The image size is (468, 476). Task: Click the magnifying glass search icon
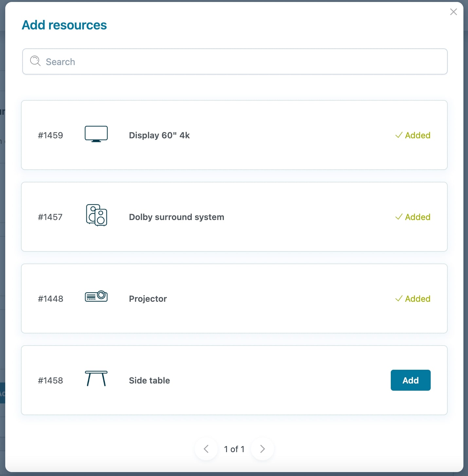pyautogui.click(x=35, y=61)
